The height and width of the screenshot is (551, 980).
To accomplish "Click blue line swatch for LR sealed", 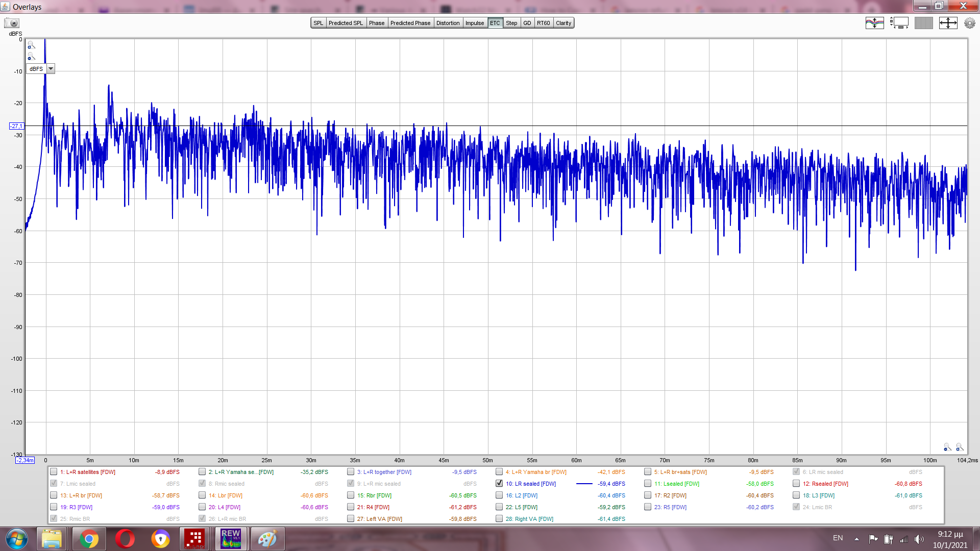I will click(x=584, y=484).
